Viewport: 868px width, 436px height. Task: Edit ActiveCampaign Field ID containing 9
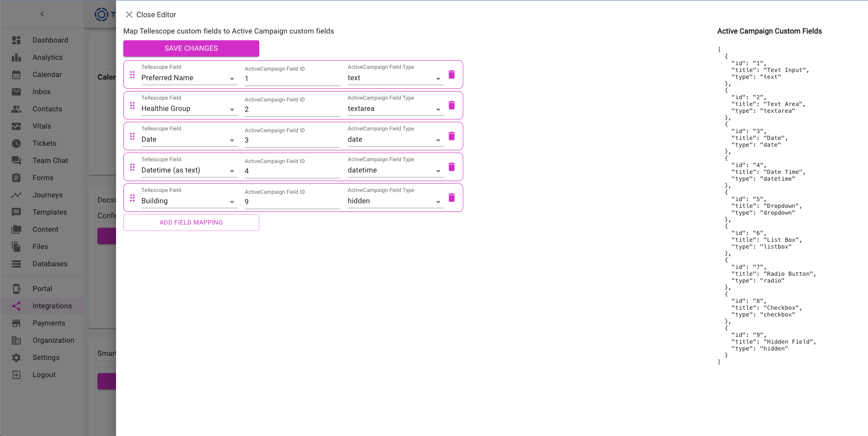[x=292, y=202]
